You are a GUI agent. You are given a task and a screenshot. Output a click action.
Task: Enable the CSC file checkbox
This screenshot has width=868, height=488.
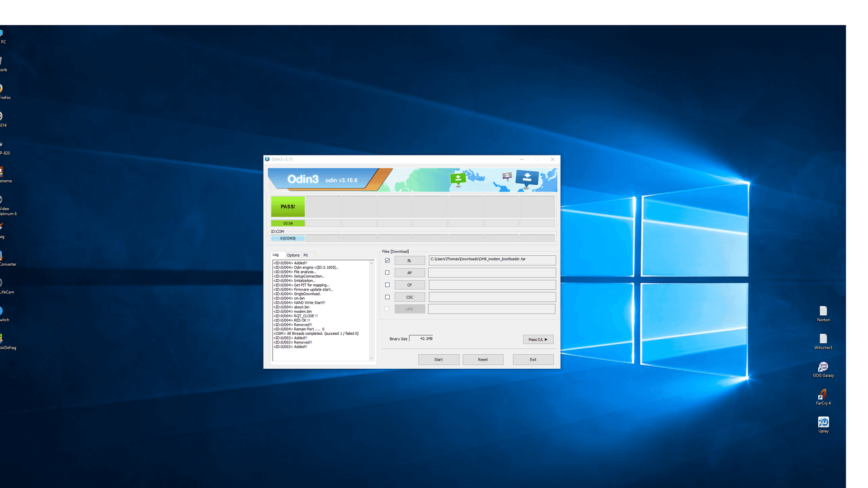(387, 297)
